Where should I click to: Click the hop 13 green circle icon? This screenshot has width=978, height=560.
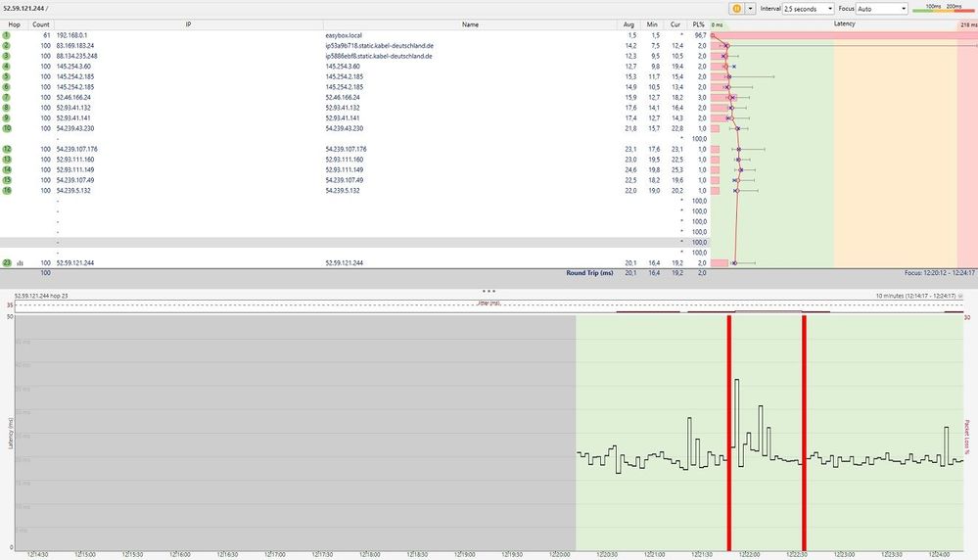point(7,160)
